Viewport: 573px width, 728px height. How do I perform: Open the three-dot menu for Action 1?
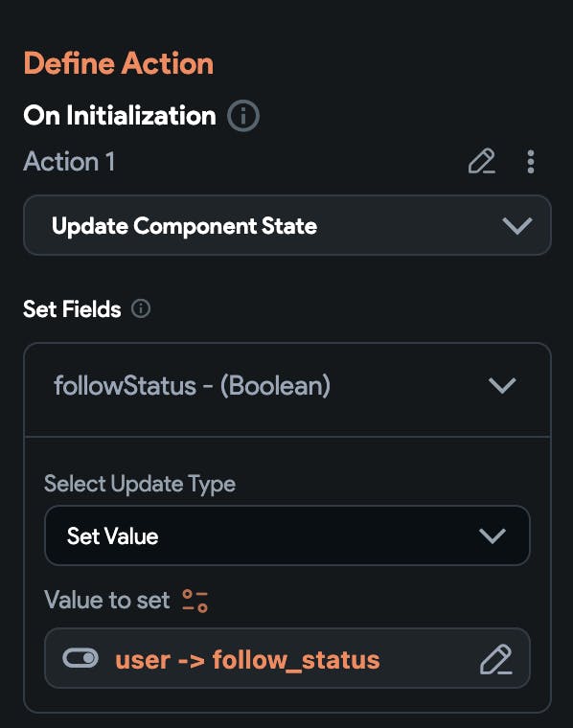tap(531, 162)
